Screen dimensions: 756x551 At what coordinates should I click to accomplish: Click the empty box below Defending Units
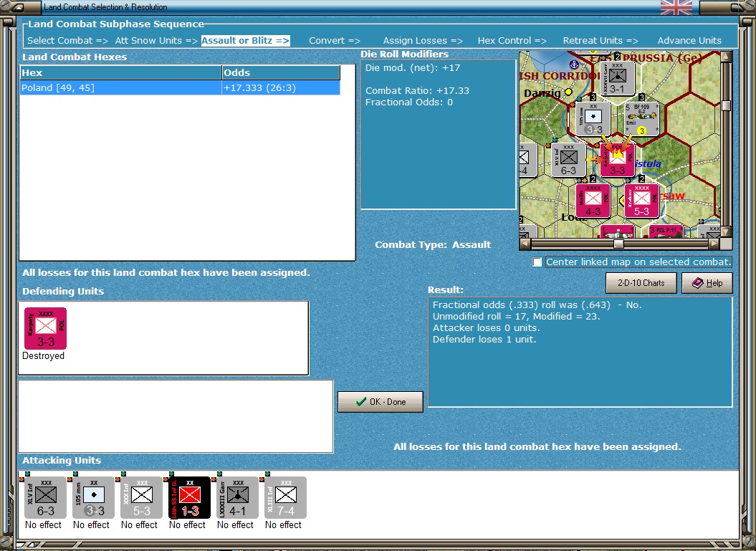tap(176, 416)
